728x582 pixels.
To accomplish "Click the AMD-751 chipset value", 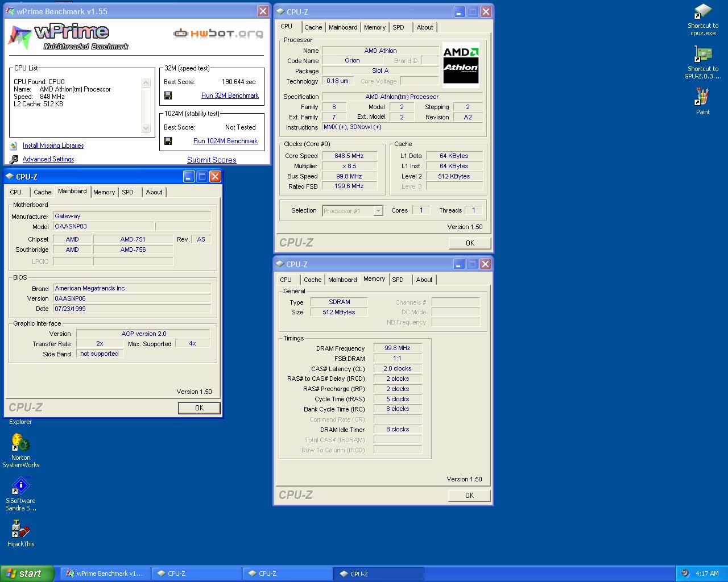I will (x=133, y=239).
